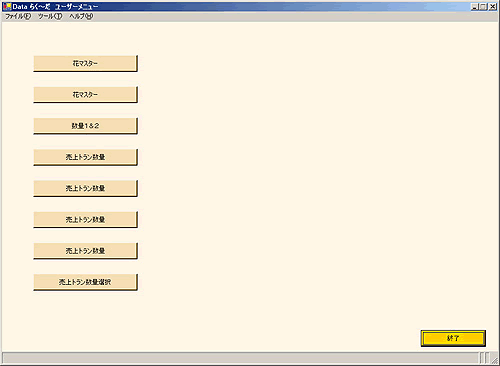The image size is (500, 366).
Task: Open the 売上トラン数量選択 button
Action: [x=85, y=282]
